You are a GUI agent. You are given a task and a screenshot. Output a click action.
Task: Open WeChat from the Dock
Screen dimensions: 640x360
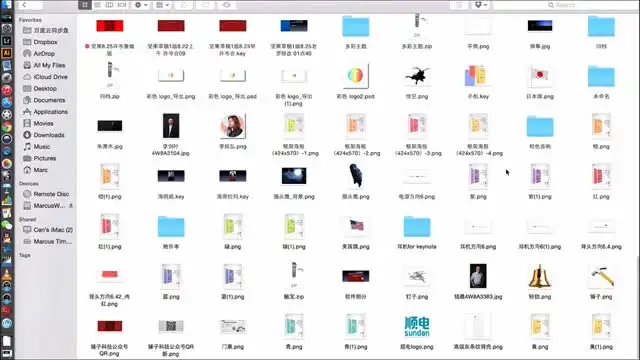[7, 225]
